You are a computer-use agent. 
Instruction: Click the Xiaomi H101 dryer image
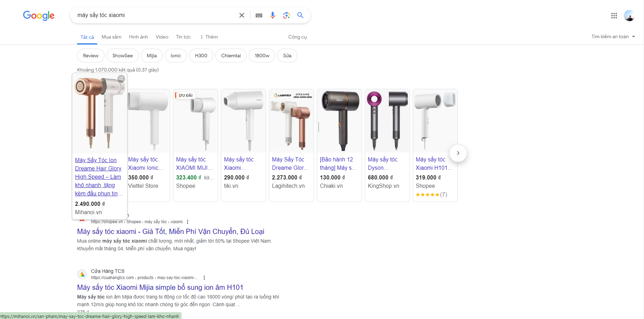click(435, 121)
